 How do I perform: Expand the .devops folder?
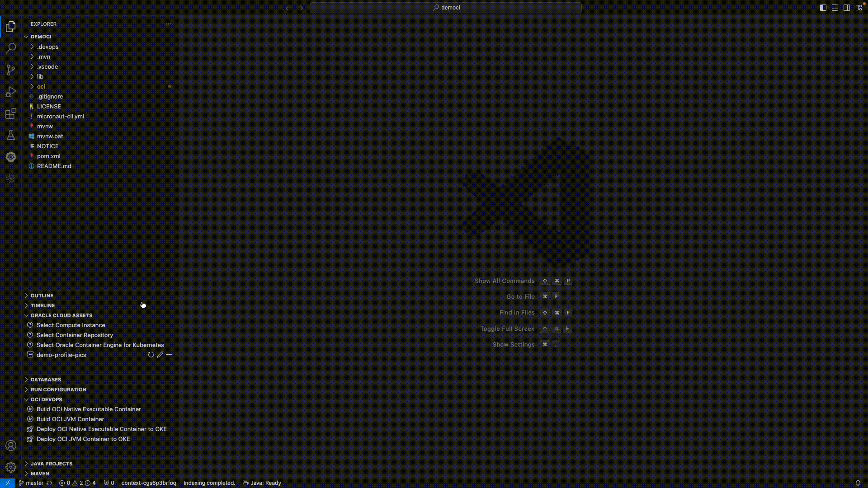[47, 47]
